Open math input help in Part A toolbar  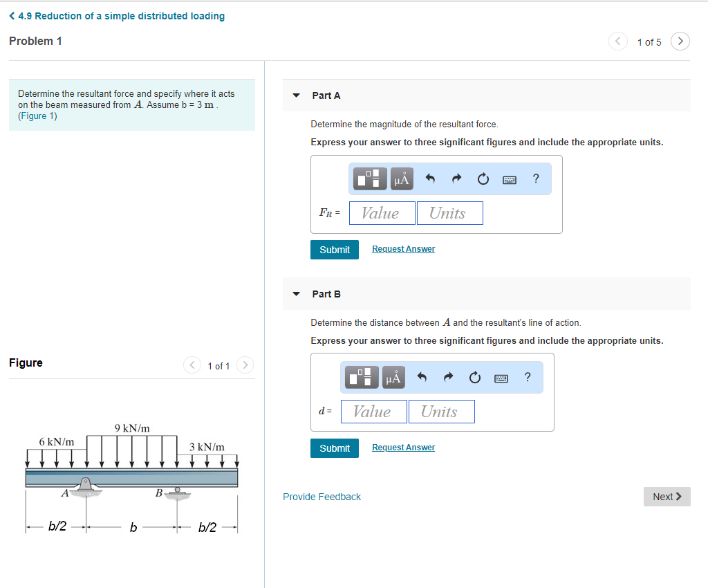point(535,178)
